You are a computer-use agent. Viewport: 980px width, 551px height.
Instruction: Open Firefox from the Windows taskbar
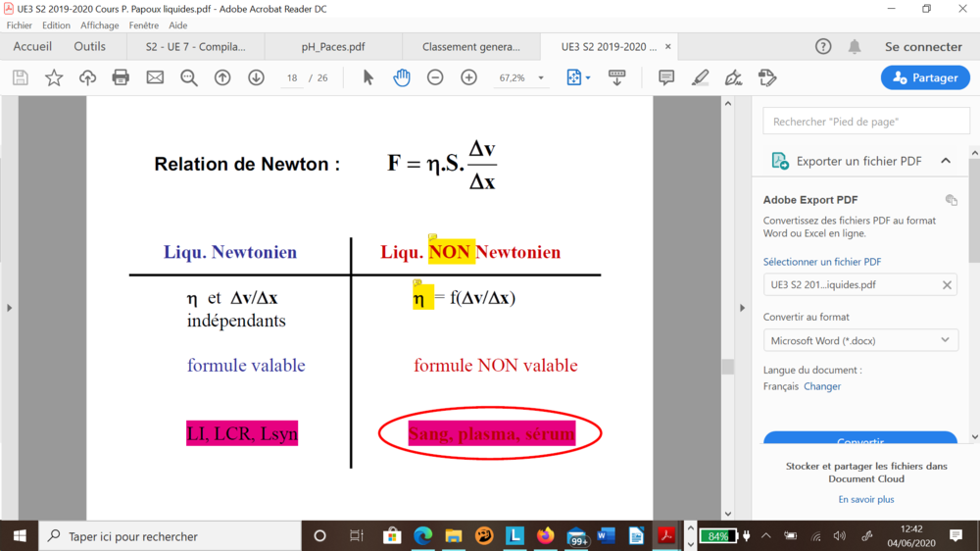(x=545, y=536)
